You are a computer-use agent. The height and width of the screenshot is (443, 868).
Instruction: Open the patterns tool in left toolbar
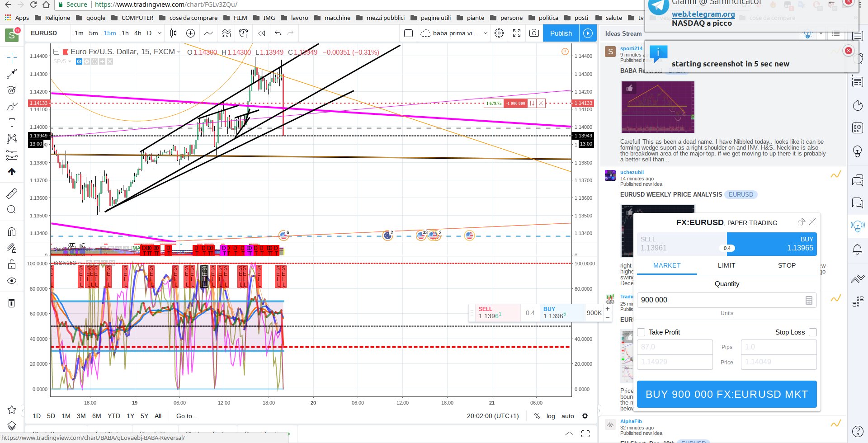point(12,139)
